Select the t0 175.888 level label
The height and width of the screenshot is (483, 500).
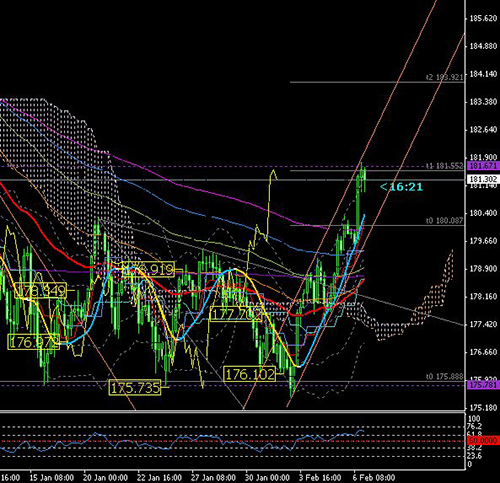click(445, 377)
